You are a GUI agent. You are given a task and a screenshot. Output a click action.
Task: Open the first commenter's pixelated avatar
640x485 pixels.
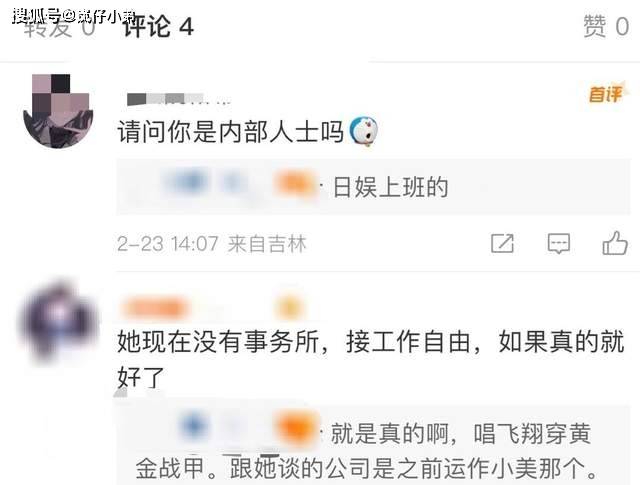pyautogui.click(x=58, y=110)
